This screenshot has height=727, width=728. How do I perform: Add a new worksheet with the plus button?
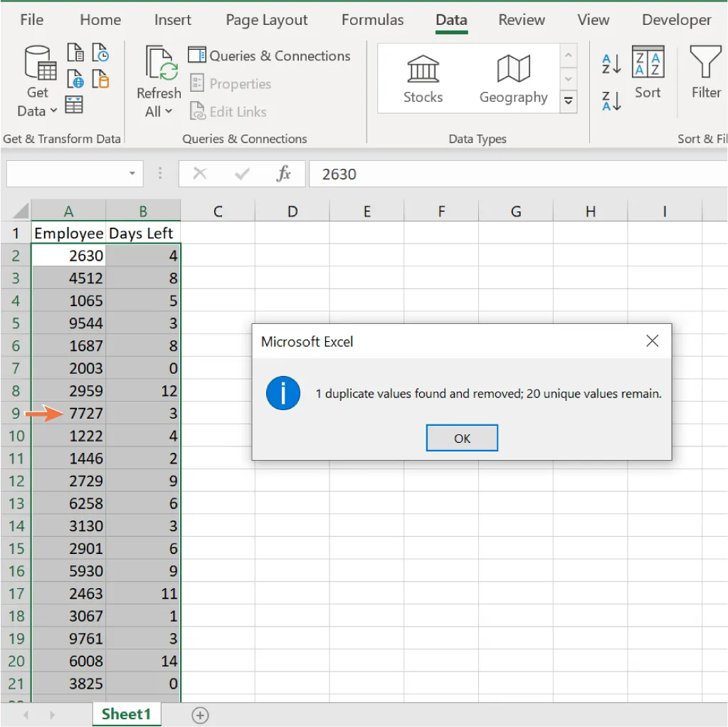tap(200, 716)
